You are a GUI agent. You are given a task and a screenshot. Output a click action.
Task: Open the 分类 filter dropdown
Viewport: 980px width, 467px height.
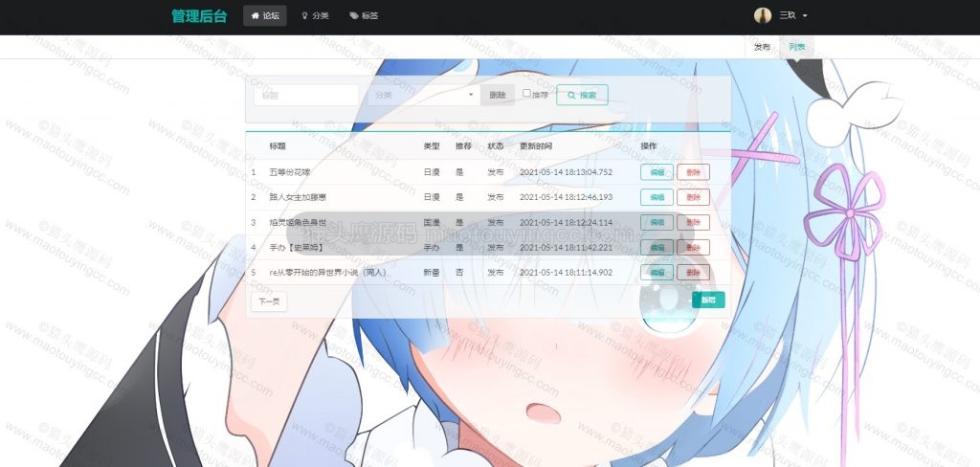point(424,95)
